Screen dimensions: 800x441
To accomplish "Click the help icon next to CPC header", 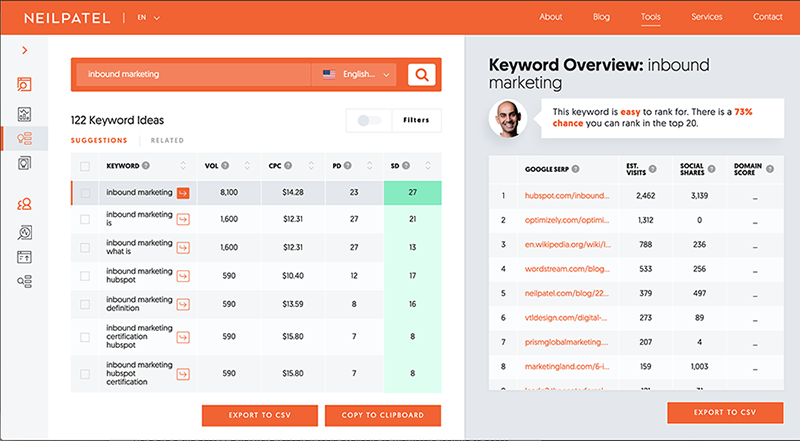I will [x=288, y=165].
